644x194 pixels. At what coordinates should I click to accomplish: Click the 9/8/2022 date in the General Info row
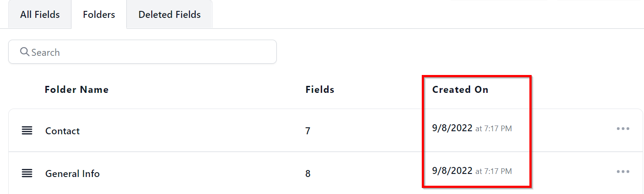(x=452, y=171)
